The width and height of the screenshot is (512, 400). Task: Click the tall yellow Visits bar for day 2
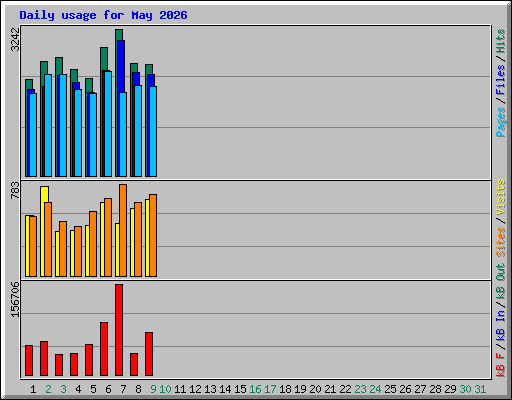[43, 231]
